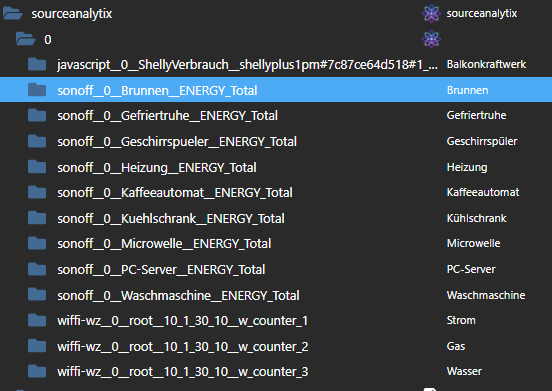Image resolution: width=552 pixels, height=391 pixels.
Task: Click the PC-Server name cell
Action: (471, 270)
